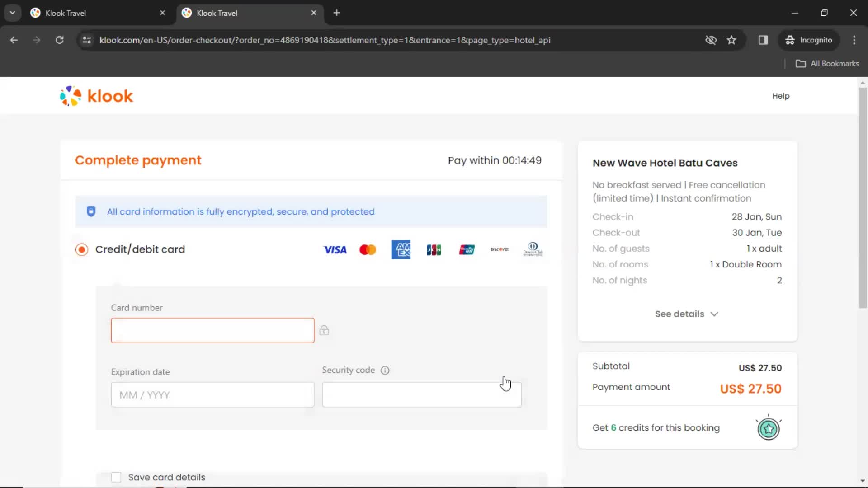Click the '1 x Double Room' text
This screenshot has width=868, height=488.
[745, 264]
